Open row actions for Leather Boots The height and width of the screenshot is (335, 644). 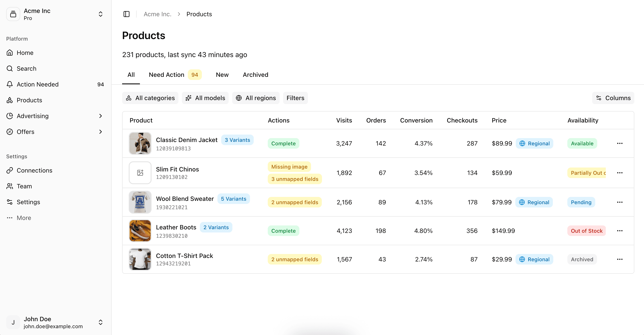pos(620,231)
